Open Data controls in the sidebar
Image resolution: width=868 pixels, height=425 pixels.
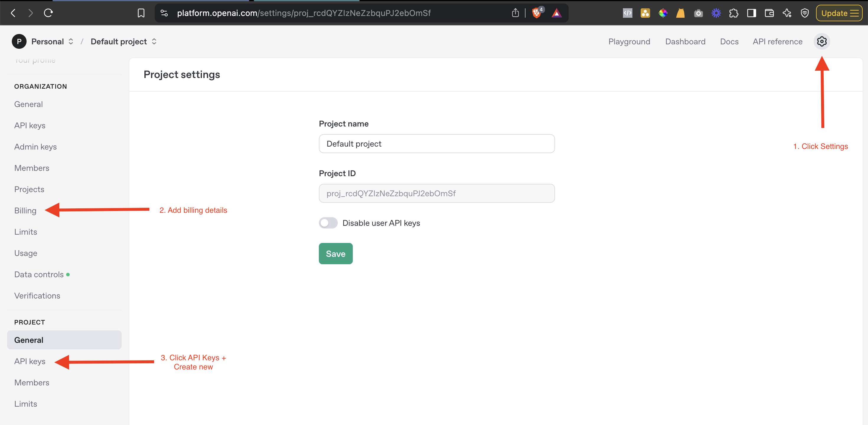pyautogui.click(x=39, y=274)
